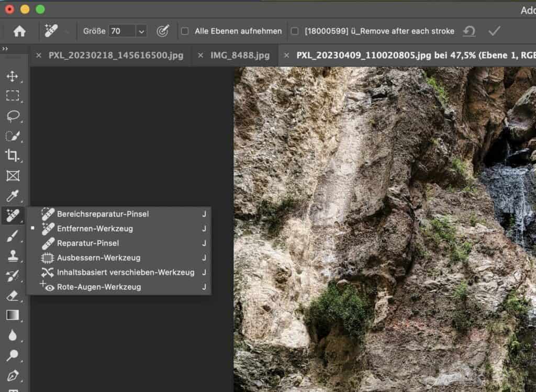Viewport: 536px width, 392px height.
Task: Open the Größe size dropdown
Action: 141,30
